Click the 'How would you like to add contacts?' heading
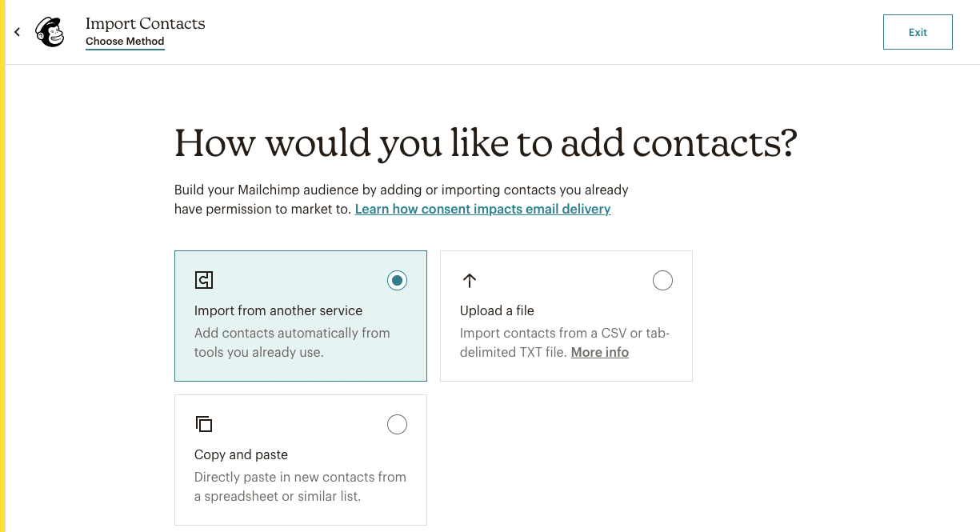Viewport: 980px width, 532px height. point(484,143)
